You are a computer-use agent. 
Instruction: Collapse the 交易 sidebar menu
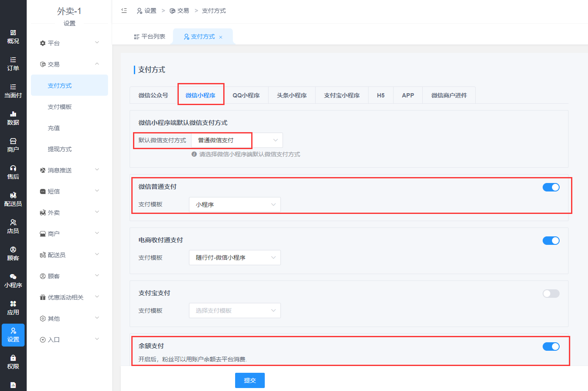[69, 64]
